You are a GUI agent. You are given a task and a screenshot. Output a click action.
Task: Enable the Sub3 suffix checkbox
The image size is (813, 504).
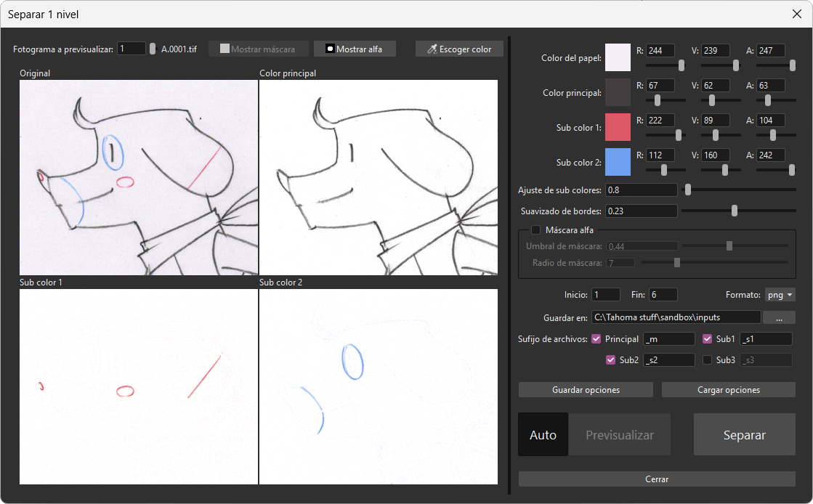(x=707, y=360)
